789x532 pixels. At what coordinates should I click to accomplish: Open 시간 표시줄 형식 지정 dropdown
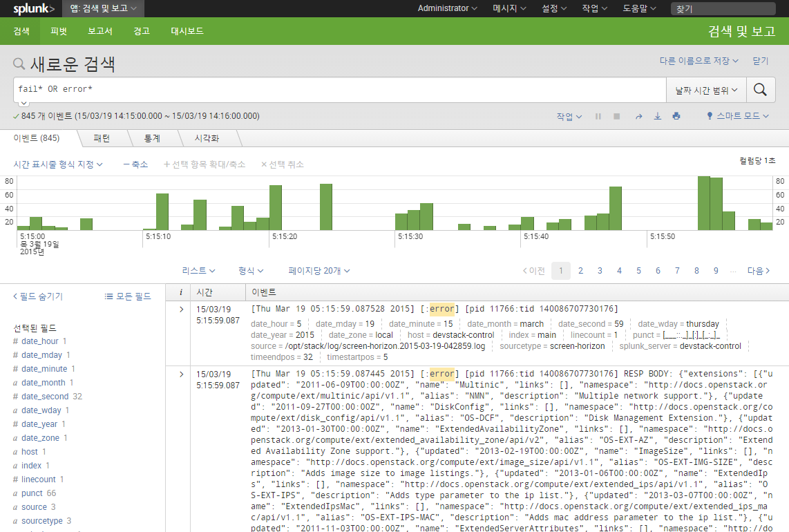(58, 164)
